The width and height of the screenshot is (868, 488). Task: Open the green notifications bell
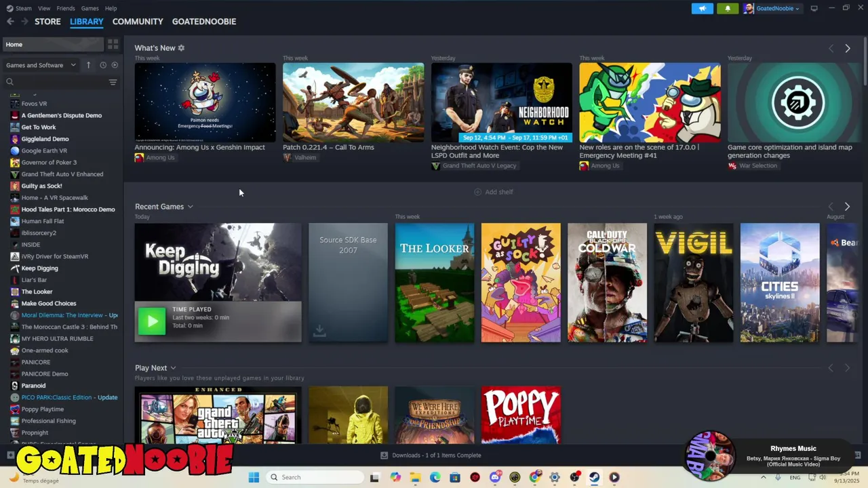(x=728, y=8)
